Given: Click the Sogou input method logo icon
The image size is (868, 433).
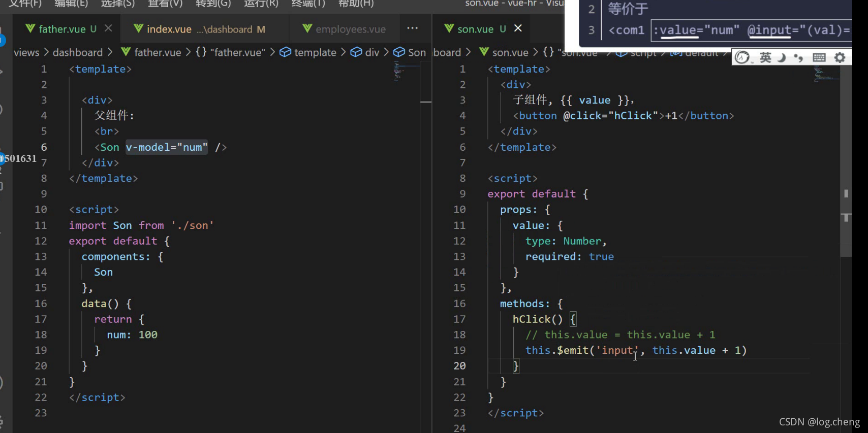Looking at the screenshot, I should coord(742,57).
